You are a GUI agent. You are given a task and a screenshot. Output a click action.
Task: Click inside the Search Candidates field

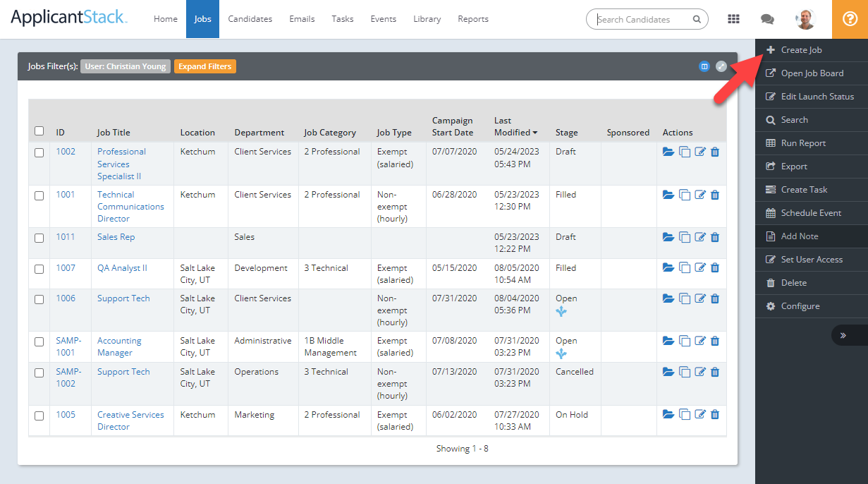[x=642, y=19]
